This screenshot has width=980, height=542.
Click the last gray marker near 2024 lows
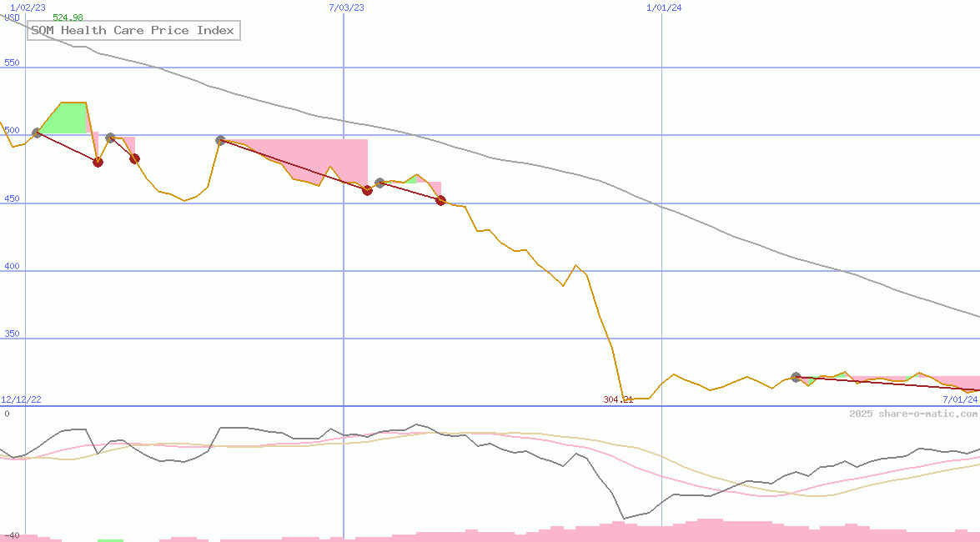[796, 378]
